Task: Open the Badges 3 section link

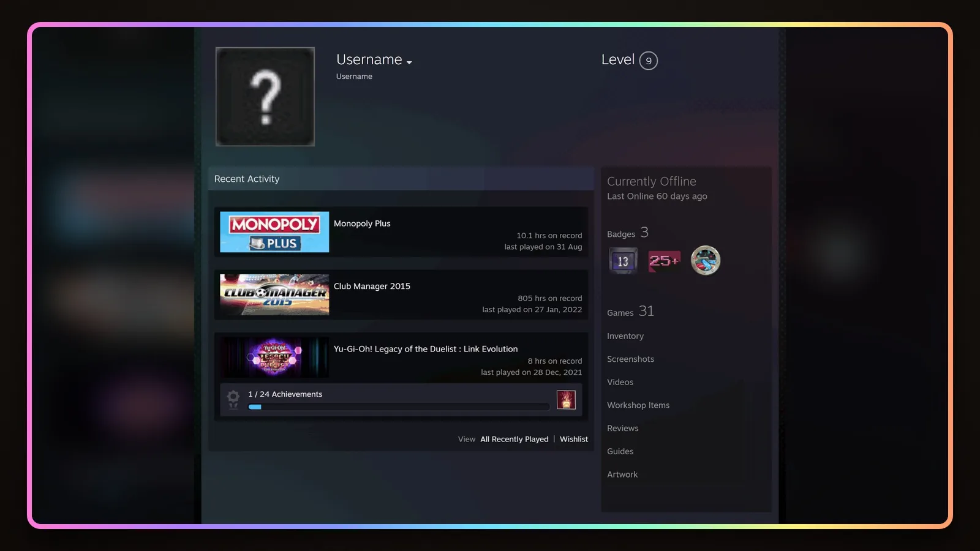Action: (628, 233)
